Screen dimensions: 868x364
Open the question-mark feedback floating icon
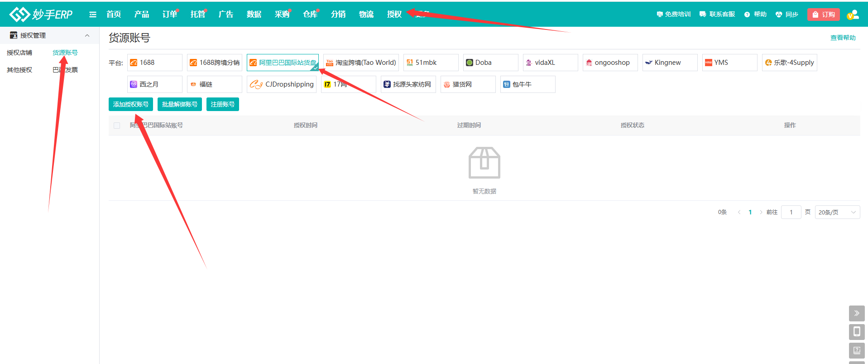pos(857,350)
